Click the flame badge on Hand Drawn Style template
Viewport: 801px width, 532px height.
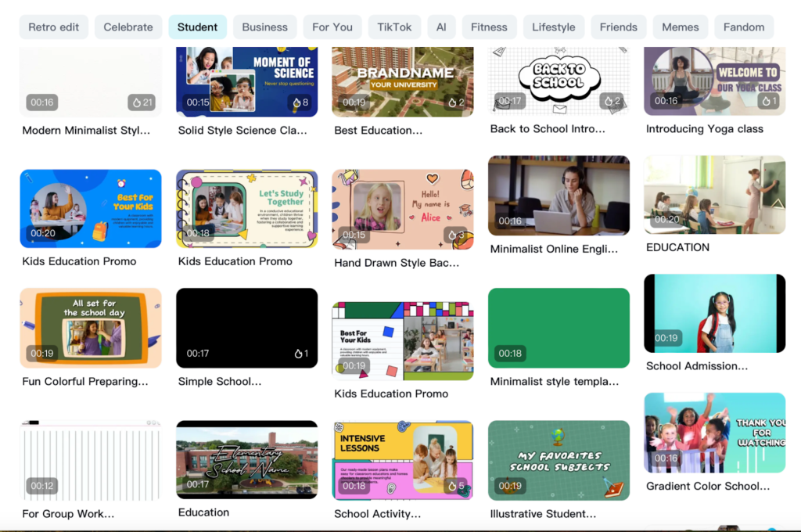(x=456, y=235)
